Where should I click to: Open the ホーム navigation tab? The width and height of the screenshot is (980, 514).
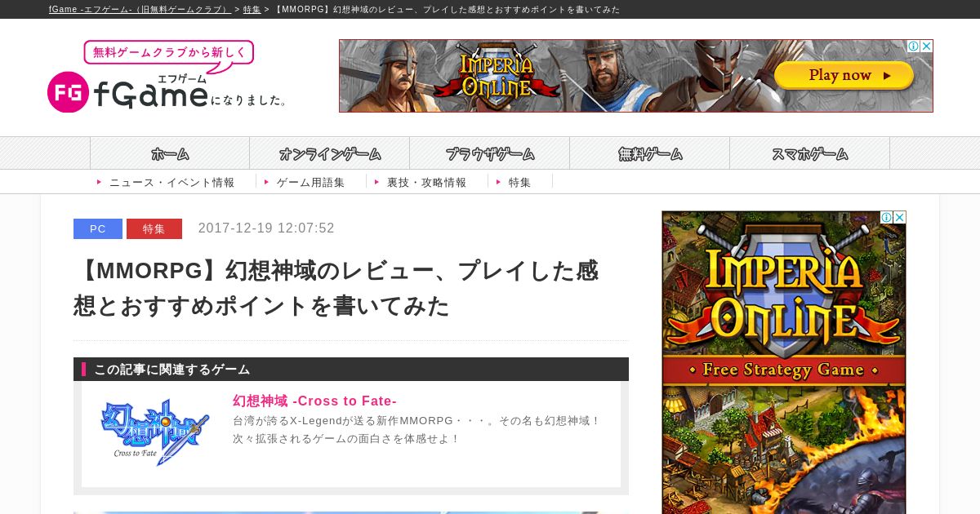coord(170,153)
